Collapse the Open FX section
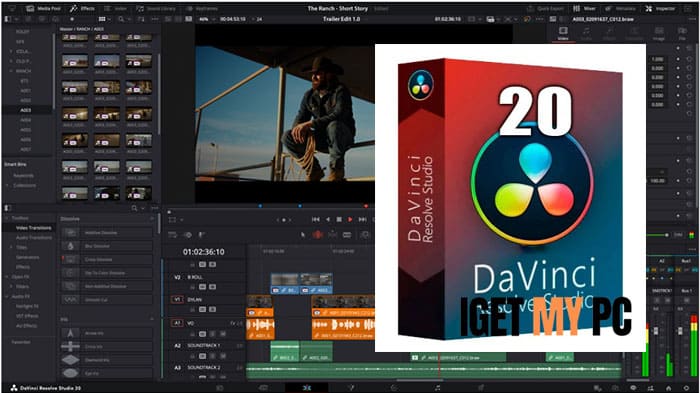The width and height of the screenshot is (700, 393). (6, 277)
